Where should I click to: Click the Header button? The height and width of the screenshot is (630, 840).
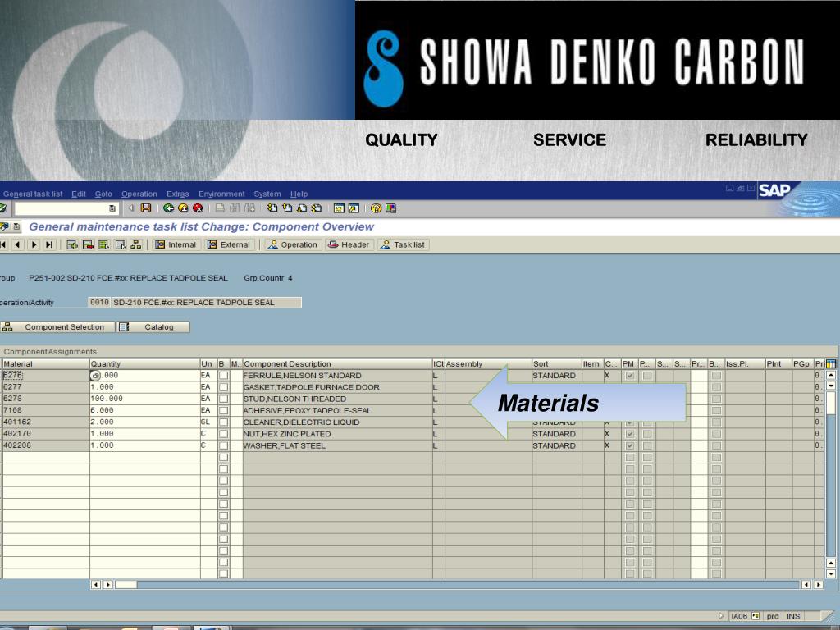349,244
